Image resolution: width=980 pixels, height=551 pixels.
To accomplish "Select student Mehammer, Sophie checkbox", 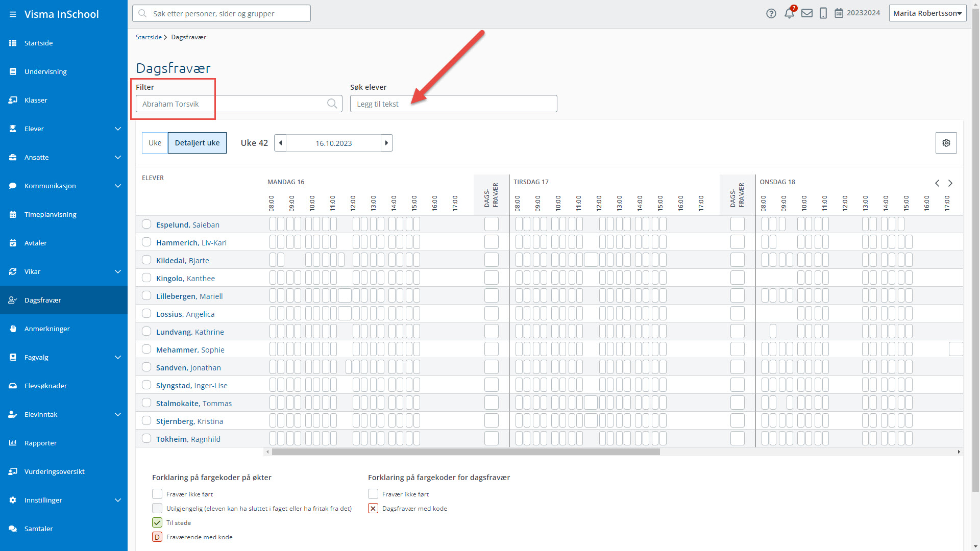I will (x=146, y=349).
